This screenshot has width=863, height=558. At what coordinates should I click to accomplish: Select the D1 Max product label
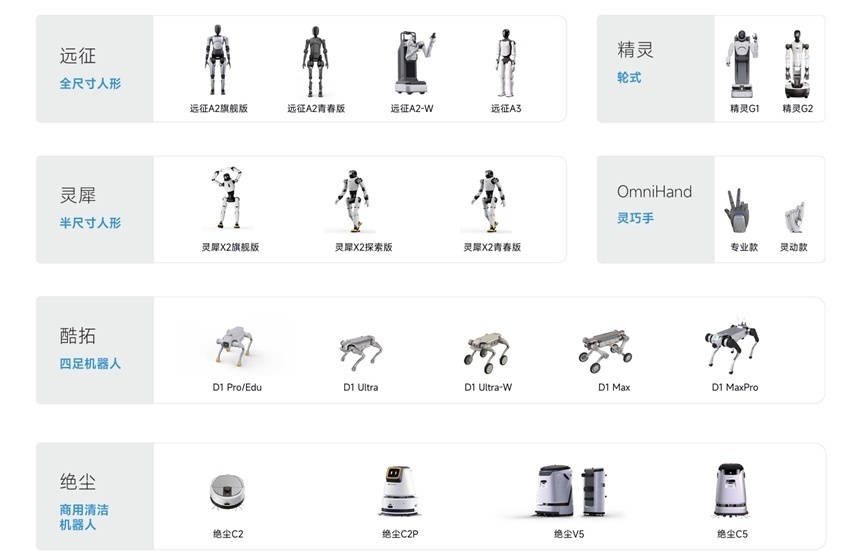point(614,387)
